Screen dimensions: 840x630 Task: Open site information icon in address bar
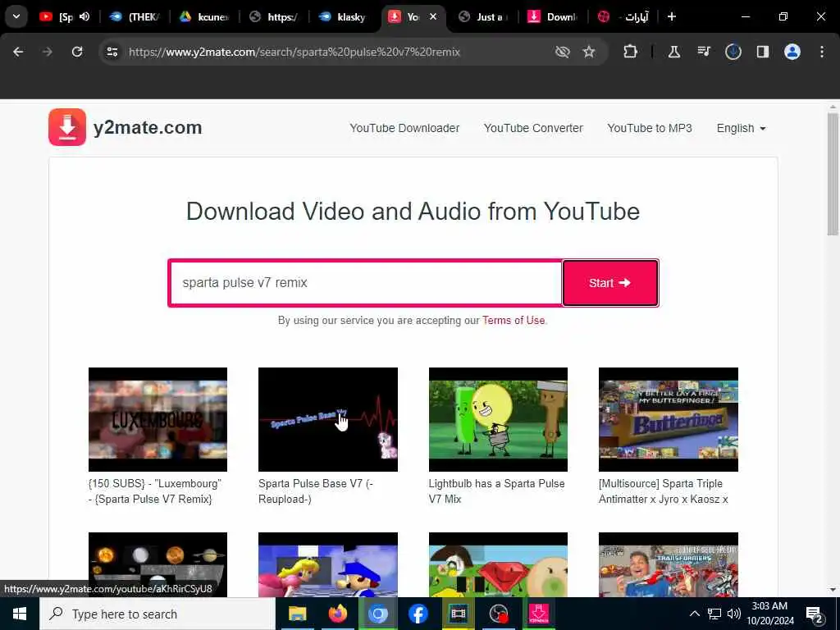click(112, 52)
